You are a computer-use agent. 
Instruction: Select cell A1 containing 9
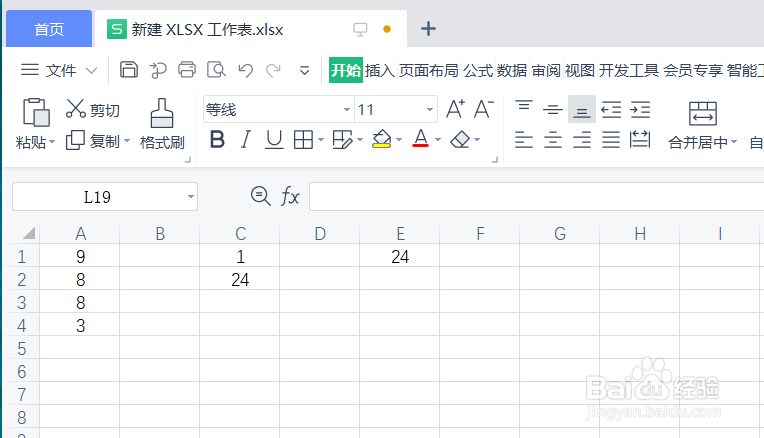coord(80,256)
